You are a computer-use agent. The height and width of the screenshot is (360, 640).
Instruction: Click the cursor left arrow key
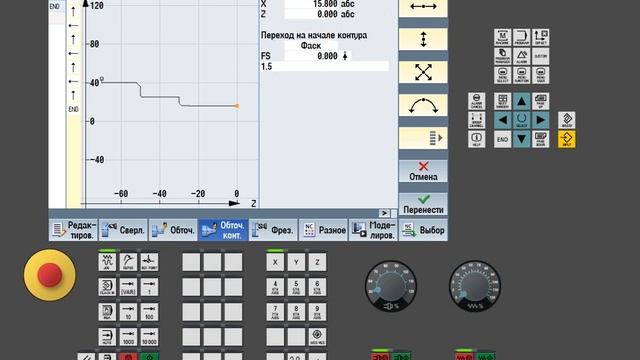pyautogui.click(x=502, y=120)
